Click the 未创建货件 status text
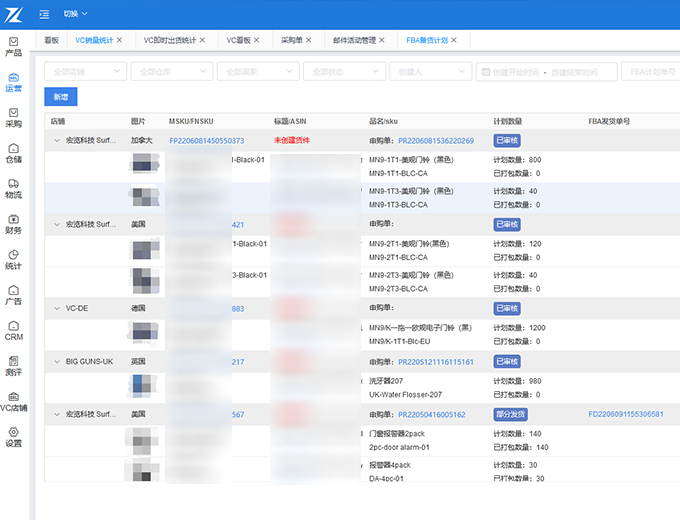Image resolution: width=680 pixels, height=520 pixels. click(292, 141)
